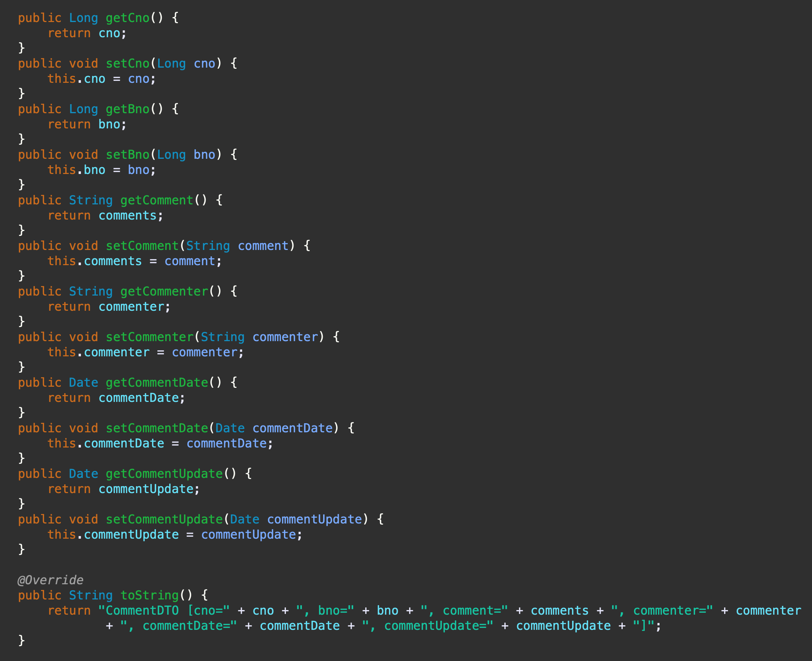
Task: Click 'return comments;' statement
Action: coord(105,216)
